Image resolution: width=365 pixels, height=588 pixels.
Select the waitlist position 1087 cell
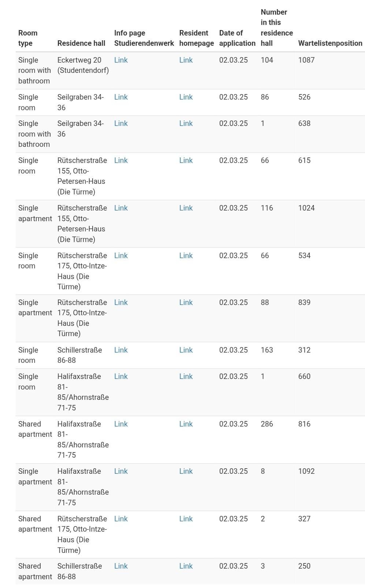click(306, 60)
